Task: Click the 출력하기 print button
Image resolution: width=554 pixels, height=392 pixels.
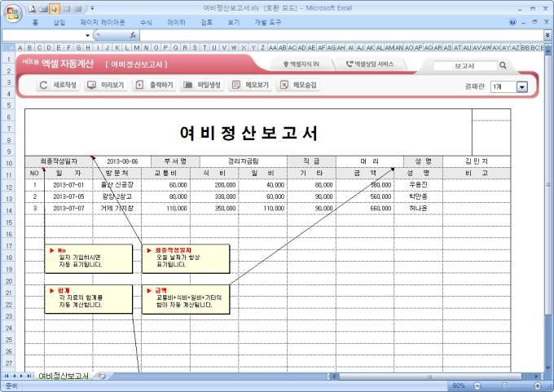Action: [154, 85]
